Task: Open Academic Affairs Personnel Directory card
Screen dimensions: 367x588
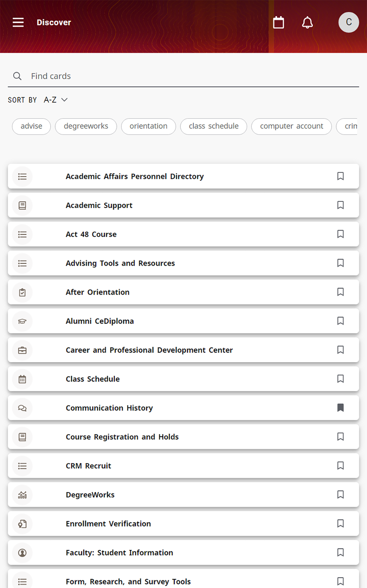Action: pos(183,177)
